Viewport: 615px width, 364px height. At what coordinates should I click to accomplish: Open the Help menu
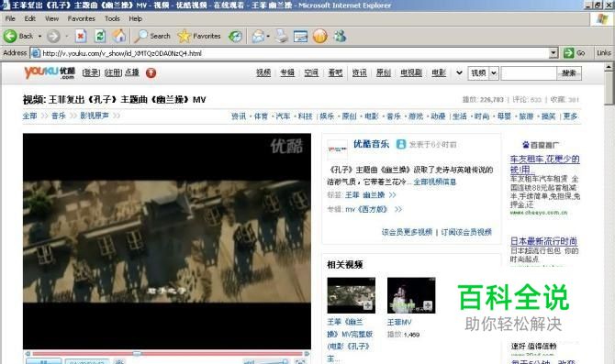135,18
